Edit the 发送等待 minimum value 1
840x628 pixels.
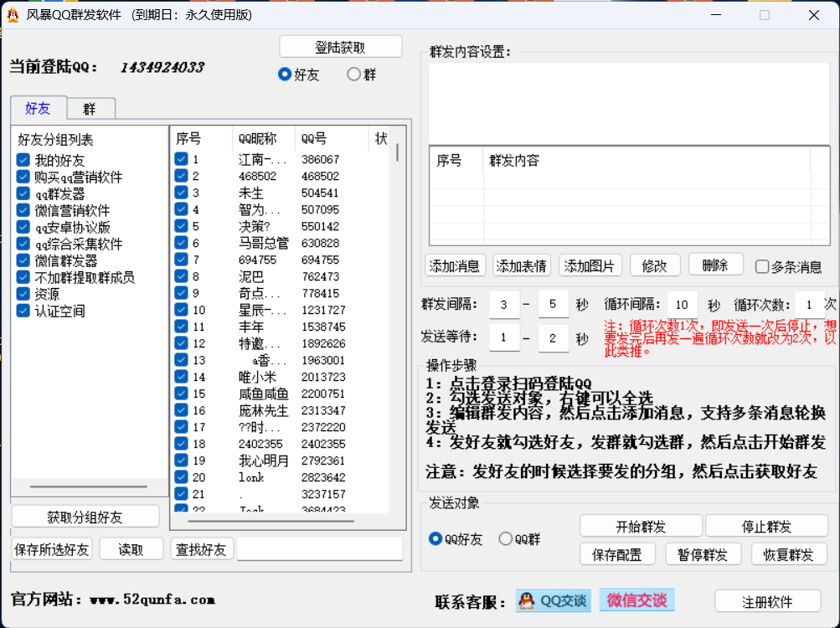[504, 337]
